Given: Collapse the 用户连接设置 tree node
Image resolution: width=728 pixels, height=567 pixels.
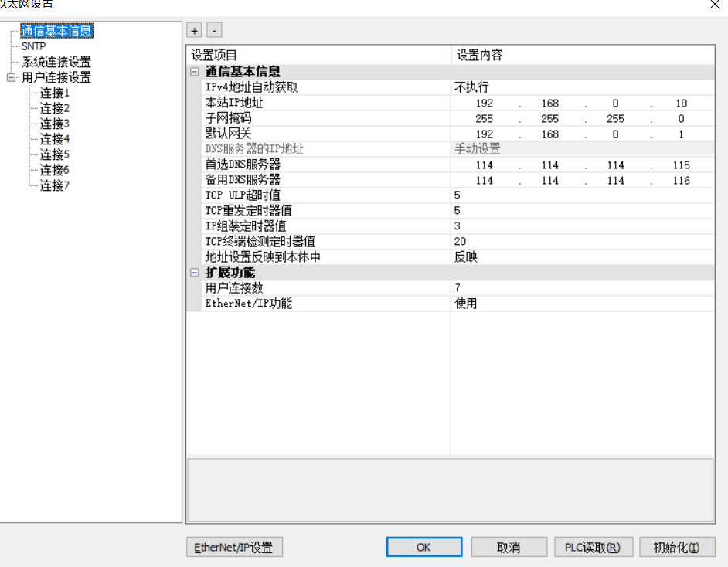Looking at the screenshot, I should point(10,77).
